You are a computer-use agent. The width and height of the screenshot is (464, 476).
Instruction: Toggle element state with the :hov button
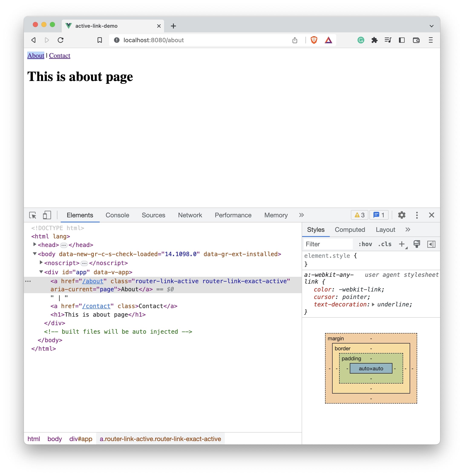365,244
